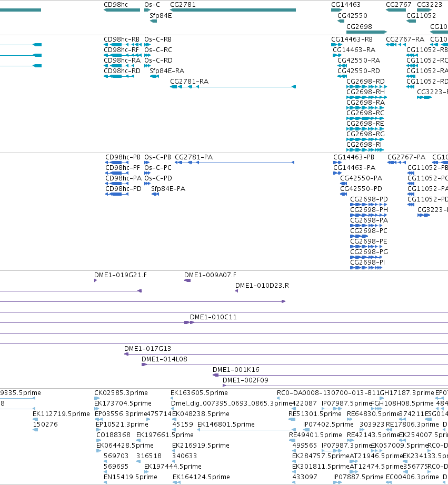This screenshot has height=485, width=448.
Task: Open the CG42550 gene feature
Action: (x=341, y=22)
